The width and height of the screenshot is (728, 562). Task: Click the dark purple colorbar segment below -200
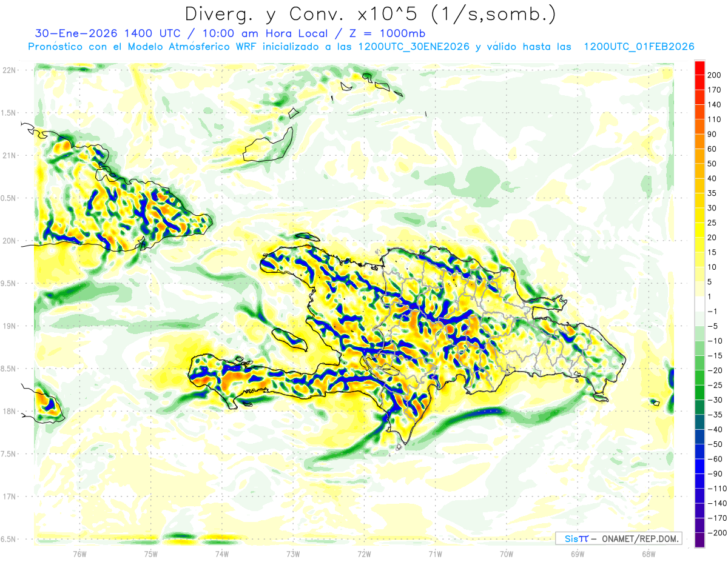point(699,540)
